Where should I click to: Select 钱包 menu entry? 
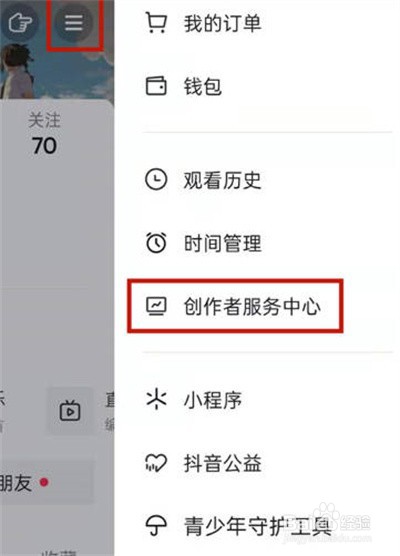pyautogui.click(x=202, y=87)
